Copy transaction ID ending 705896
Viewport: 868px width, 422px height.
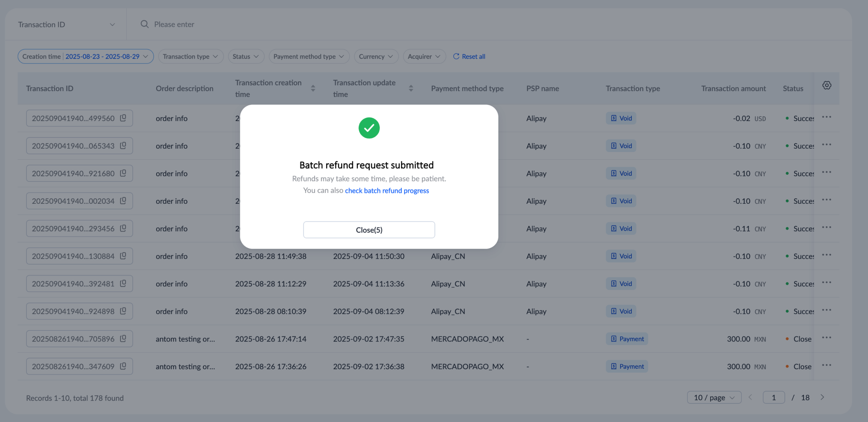[x=123, y=338]
